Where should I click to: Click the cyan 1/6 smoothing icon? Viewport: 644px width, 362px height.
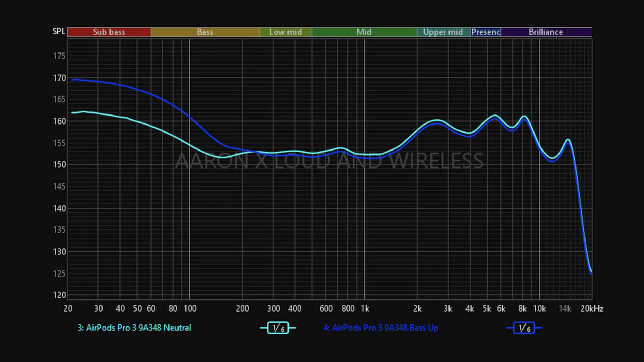click(x=278, y=328)
